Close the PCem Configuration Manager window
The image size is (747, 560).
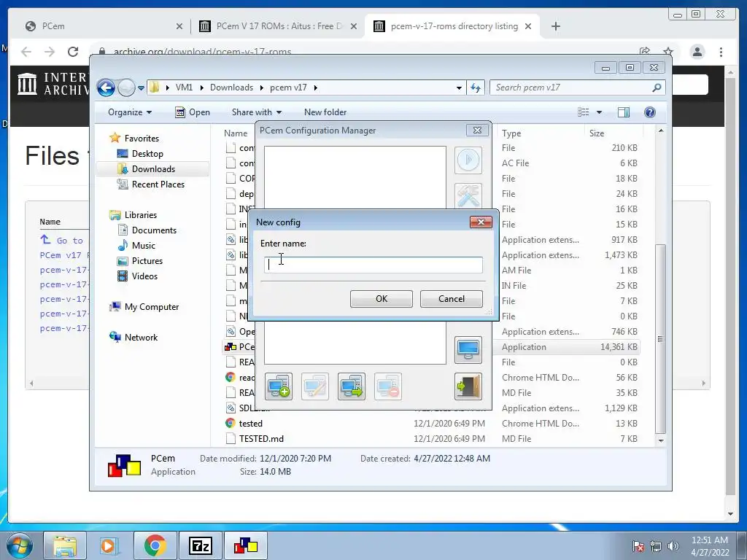click(x=477, y=130)
